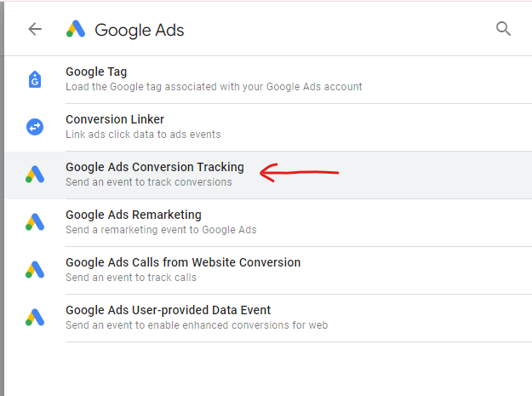Click 'Send a remarketing event to Google Ads'

(161, 230)
